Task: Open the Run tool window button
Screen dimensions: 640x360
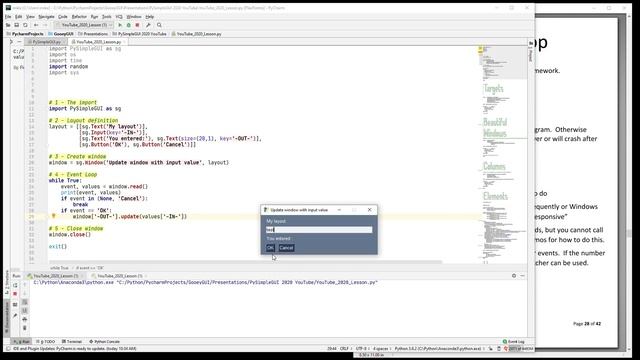Action: coord(22,342)
